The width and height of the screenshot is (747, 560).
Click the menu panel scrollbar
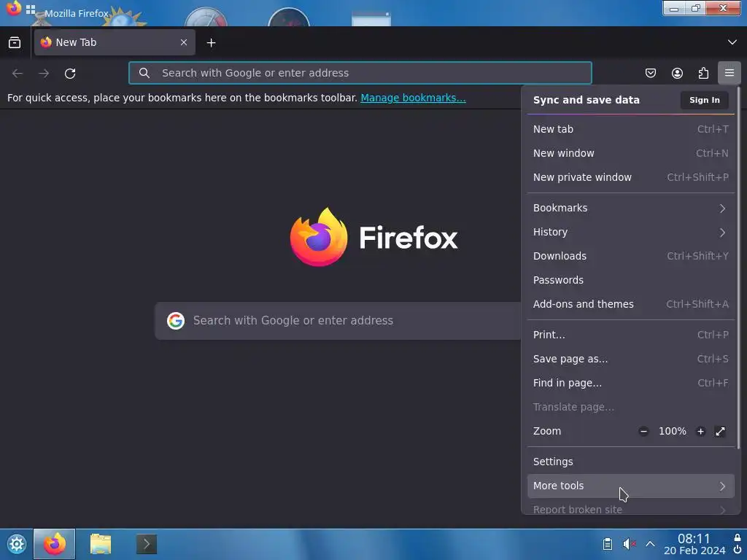click(x=738, y=268)
